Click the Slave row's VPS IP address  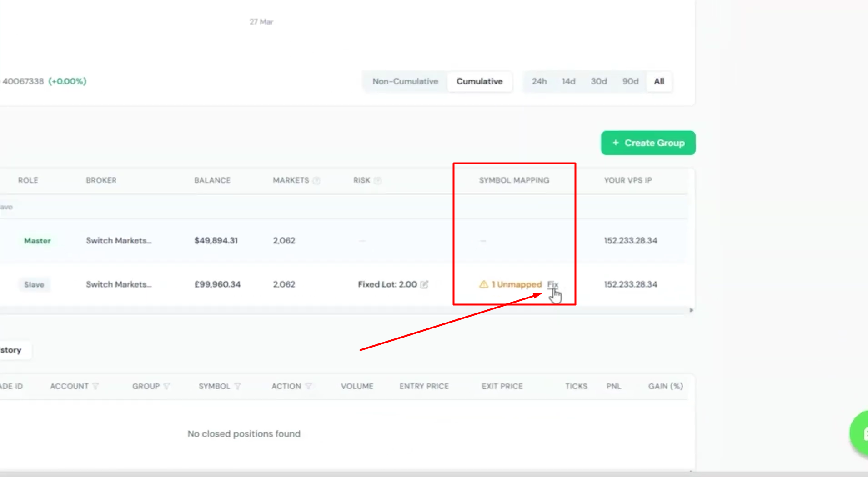coord(630,284)
